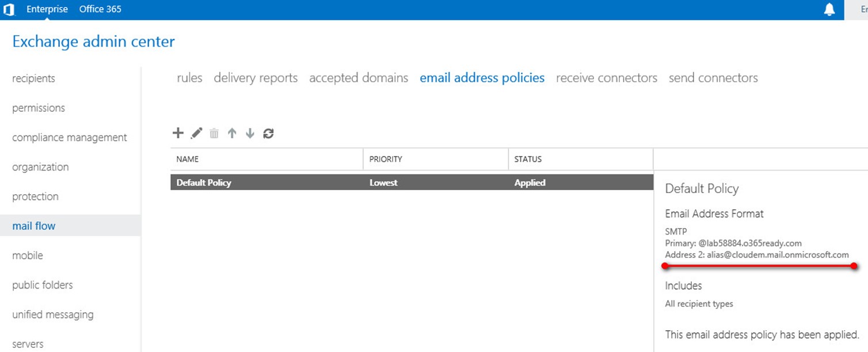
Task: Open the organization section
Action: pyautogui.click(x=40, y=167)
